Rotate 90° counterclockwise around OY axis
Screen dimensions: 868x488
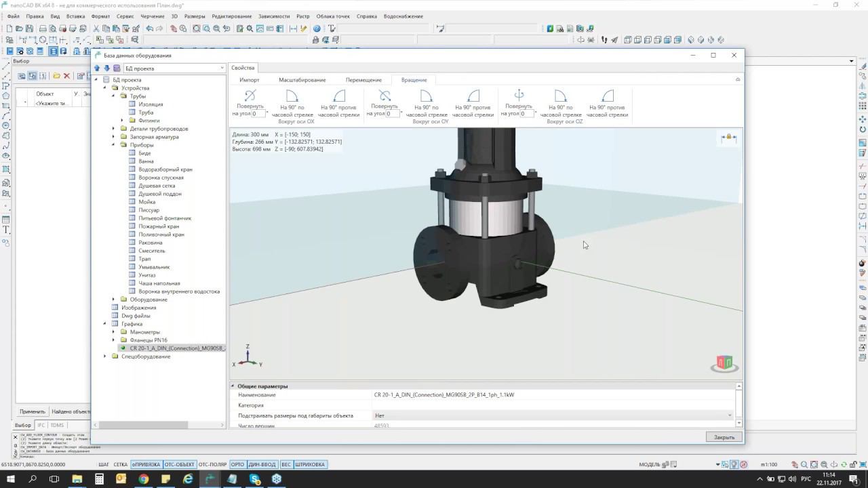[x=473, y=96]
